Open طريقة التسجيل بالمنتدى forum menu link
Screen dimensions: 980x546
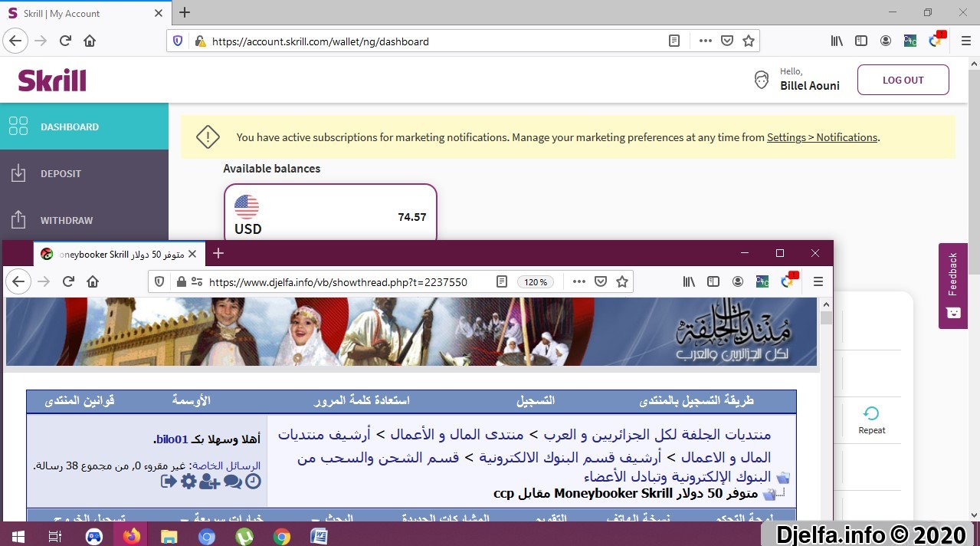pos(696,400)
